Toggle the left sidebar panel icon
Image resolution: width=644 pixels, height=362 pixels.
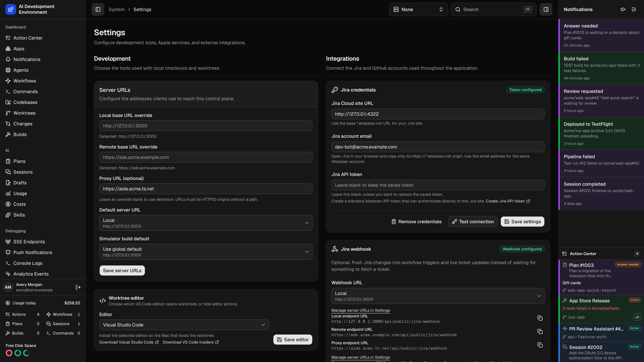[x=98, y=10]
